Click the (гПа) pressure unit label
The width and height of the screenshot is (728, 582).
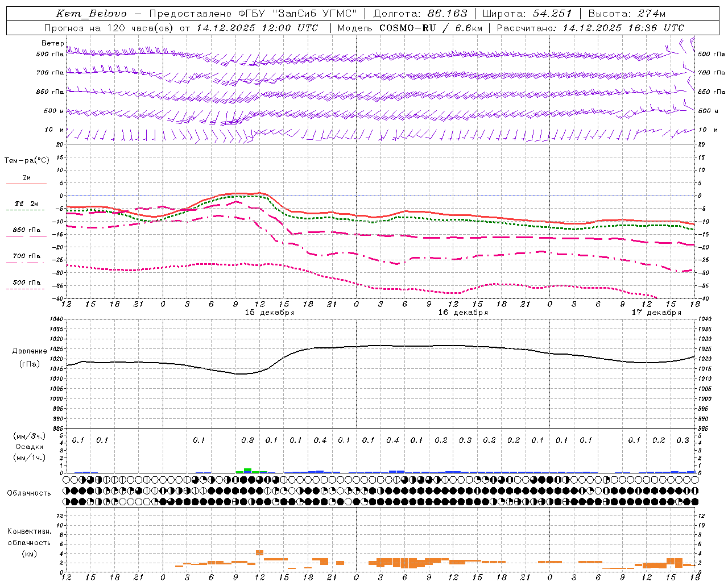point(30,364)
